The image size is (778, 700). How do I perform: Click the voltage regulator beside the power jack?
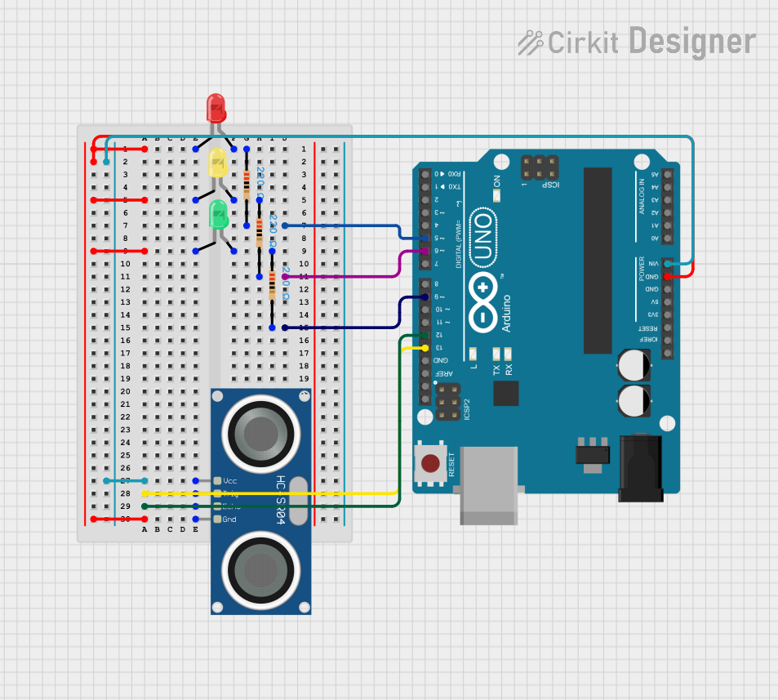click(593, 455)
